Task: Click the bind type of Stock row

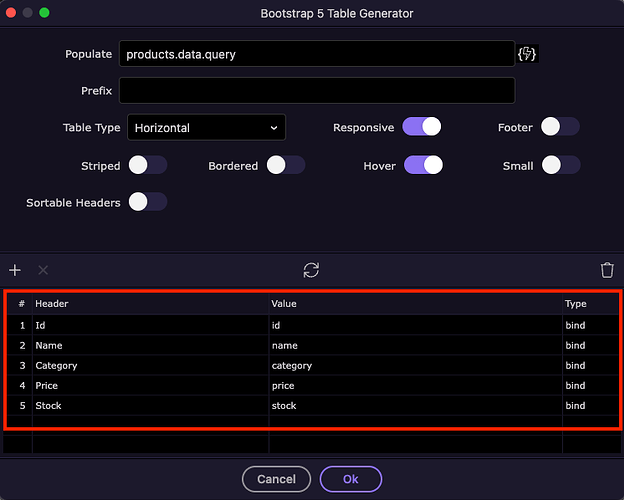Action: (590, 406)
